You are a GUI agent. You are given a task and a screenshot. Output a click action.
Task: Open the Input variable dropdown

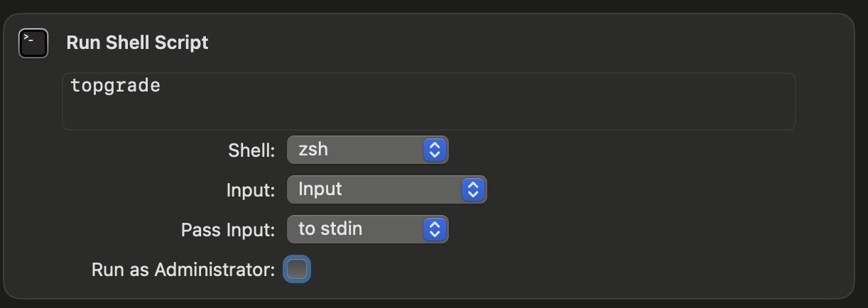coord(386,189)
